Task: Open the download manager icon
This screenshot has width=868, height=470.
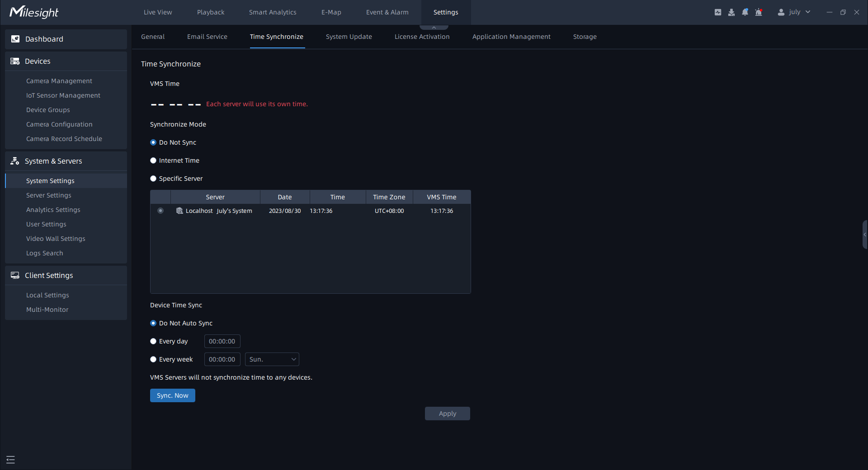Action: pos(731,12)
